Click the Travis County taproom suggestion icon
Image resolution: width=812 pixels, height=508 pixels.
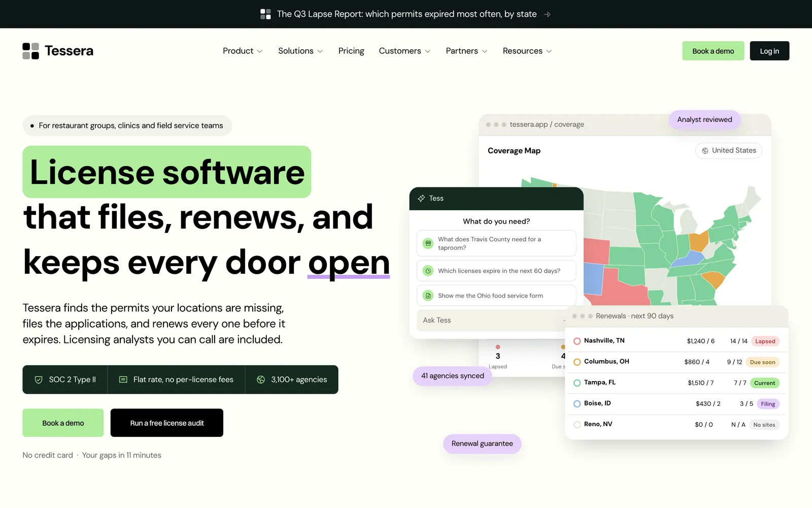(428, 243)
